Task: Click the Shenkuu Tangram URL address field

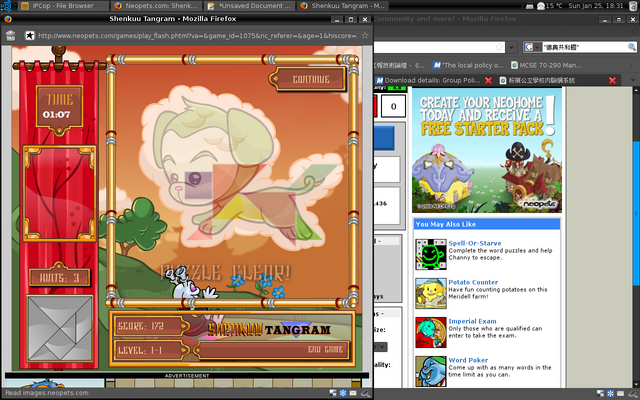Action: [x=197, y=36]
